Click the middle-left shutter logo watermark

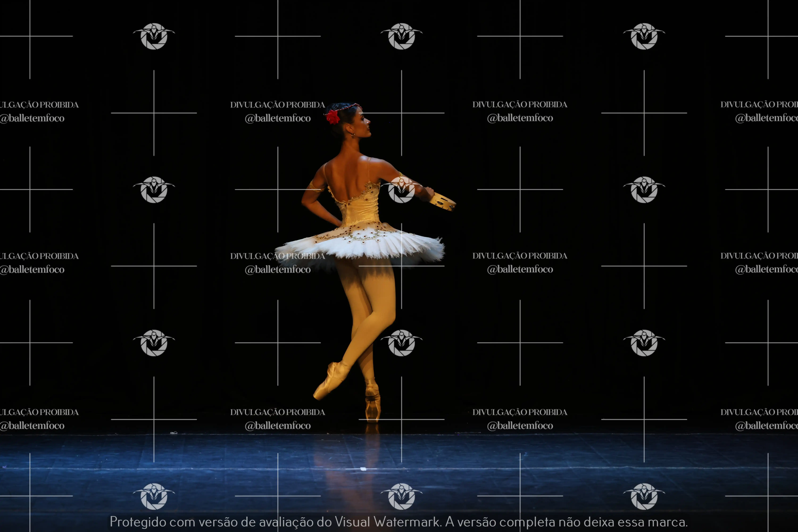coord(154,190)
